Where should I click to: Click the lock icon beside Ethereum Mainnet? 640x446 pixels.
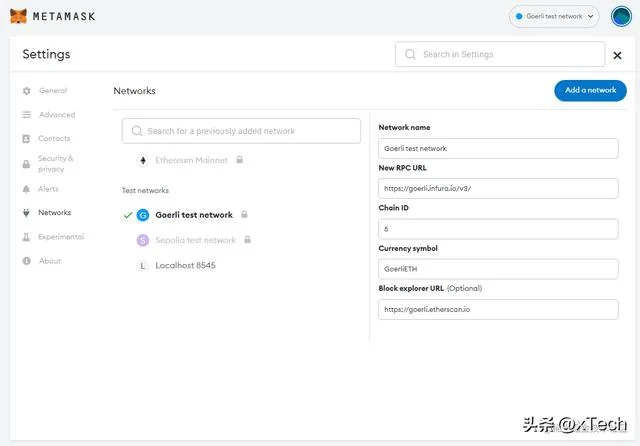[x=240, y=160]
